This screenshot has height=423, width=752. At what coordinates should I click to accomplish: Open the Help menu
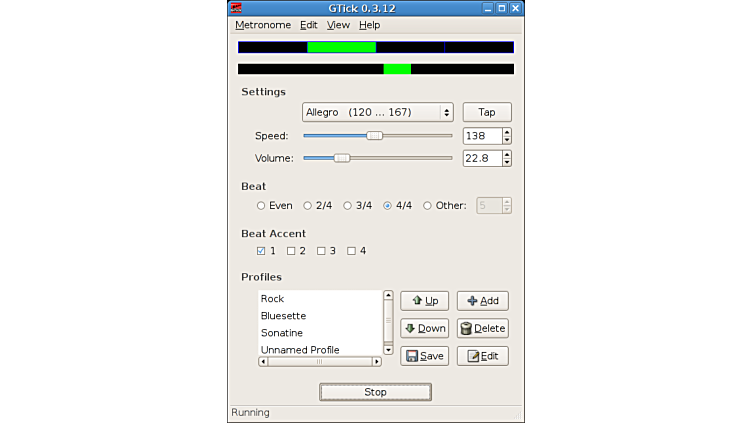369,25
